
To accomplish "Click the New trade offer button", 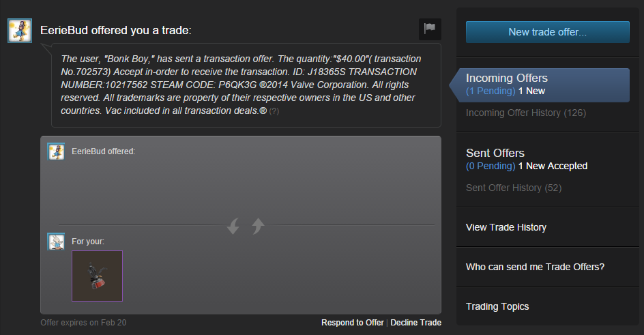I will click(548, 32).
